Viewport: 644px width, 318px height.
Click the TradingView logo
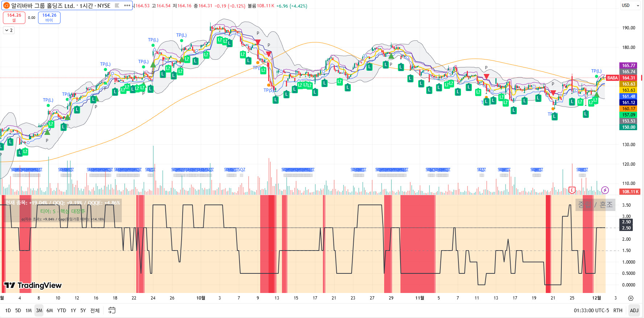click(33, 285)
